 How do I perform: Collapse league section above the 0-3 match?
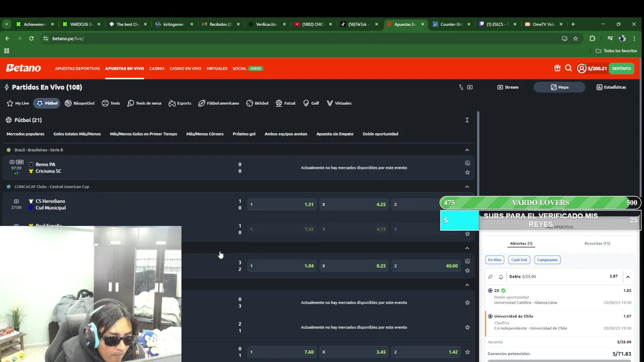pyautogui.click(x=467, y=285)
